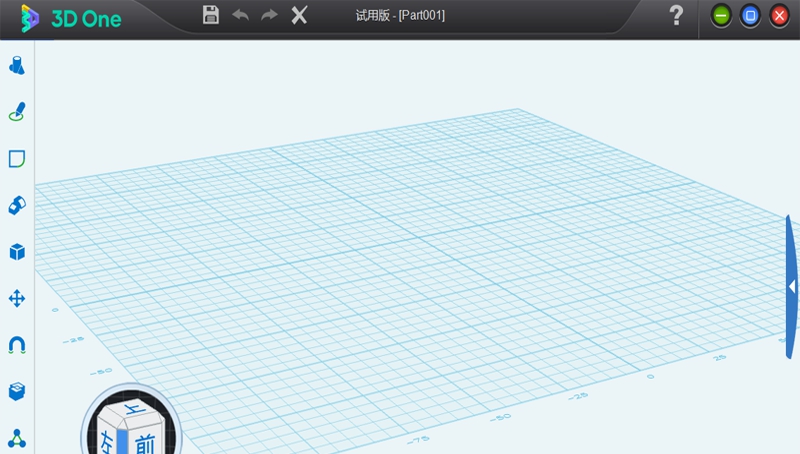Minimize window with green button
Viewport: 800px width, 454px height.
pyautogui.click(x=721, y=16)
